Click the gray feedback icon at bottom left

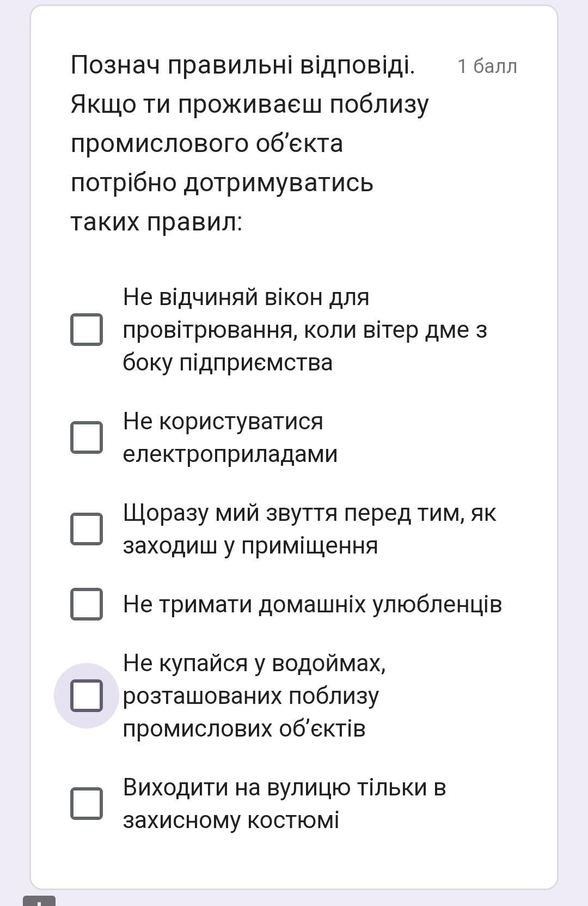pyautogui.click(x=39, y=901)
